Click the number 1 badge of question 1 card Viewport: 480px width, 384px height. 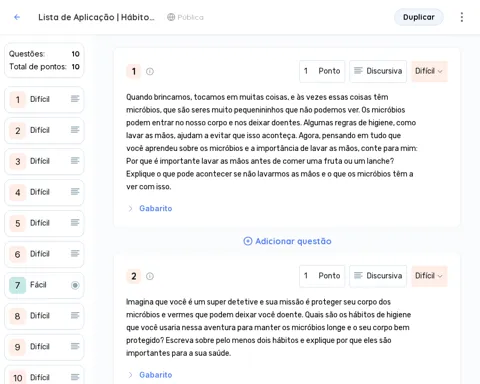tap(134, 71)
